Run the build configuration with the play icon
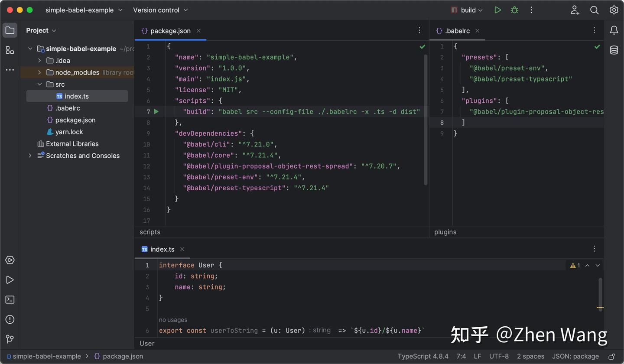The width and height of the screenshot is (624, 364). click(497, 10)
